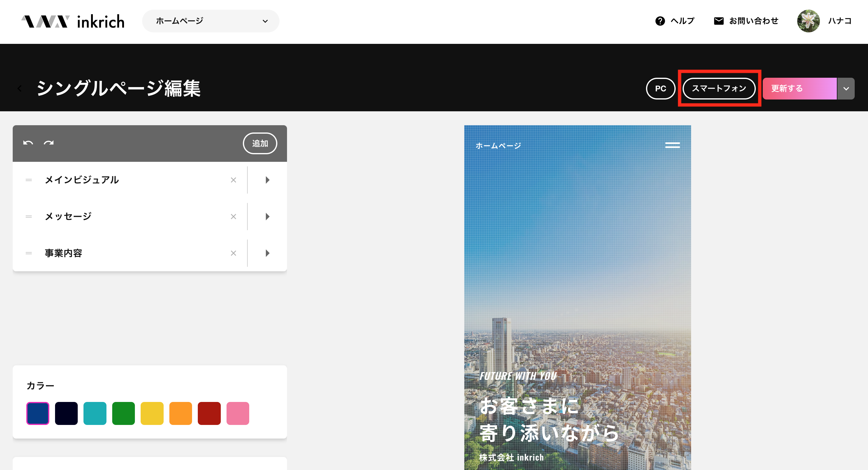Choose the dark navy color swatch
Image resolution: width=868 pixels, height=470 pixels.
[x=66, y=413]
